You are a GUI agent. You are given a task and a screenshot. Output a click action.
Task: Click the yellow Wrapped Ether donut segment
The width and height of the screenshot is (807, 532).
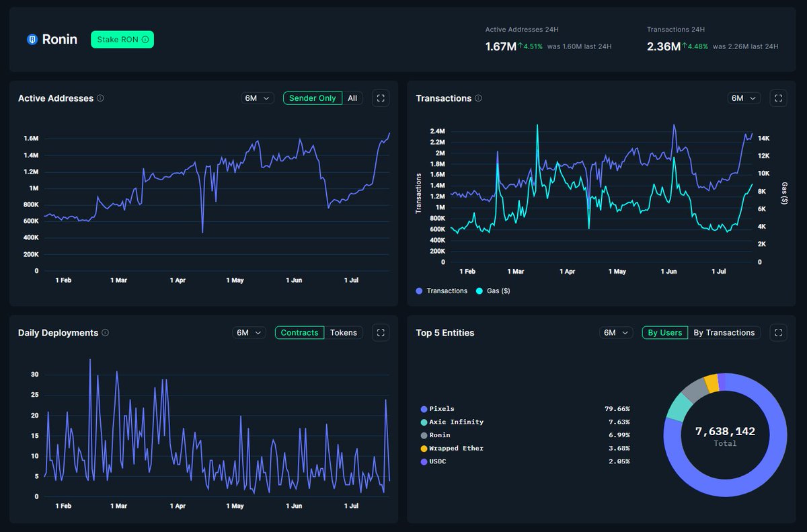(712, 384)
